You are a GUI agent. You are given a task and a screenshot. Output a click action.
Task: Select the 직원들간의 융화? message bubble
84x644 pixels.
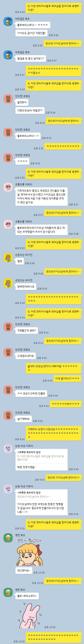[x=26, y=331]
